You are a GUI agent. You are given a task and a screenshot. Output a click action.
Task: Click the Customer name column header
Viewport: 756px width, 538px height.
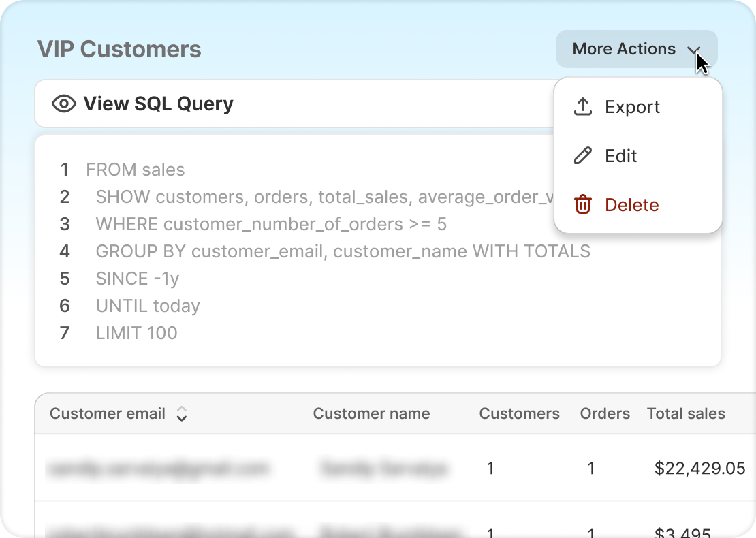[x=371, y=413]
